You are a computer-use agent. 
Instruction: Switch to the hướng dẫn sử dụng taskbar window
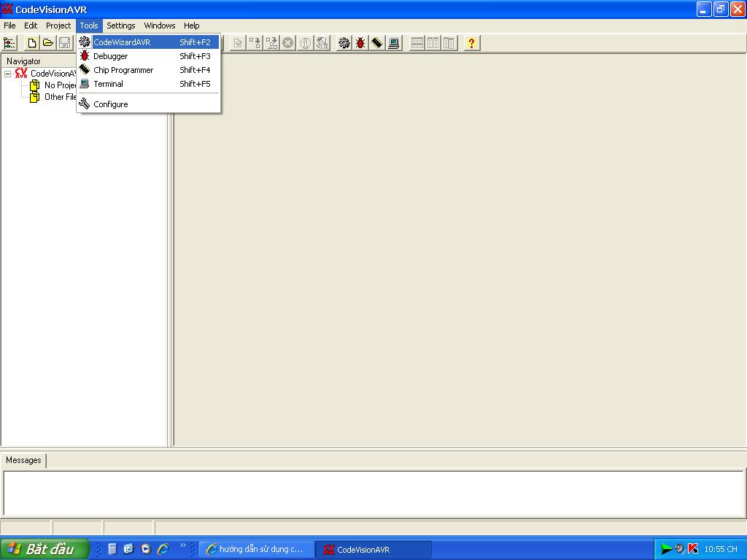tap(257, 549)
